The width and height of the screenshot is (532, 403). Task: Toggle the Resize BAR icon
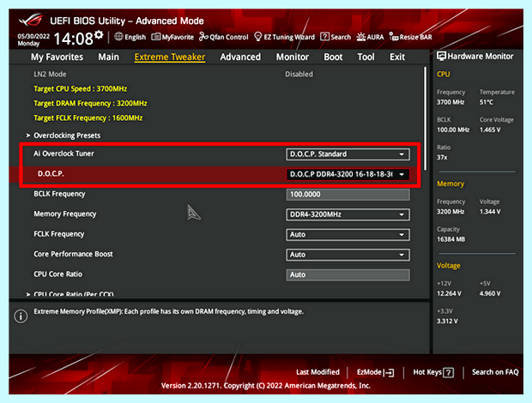pos(394,37)
